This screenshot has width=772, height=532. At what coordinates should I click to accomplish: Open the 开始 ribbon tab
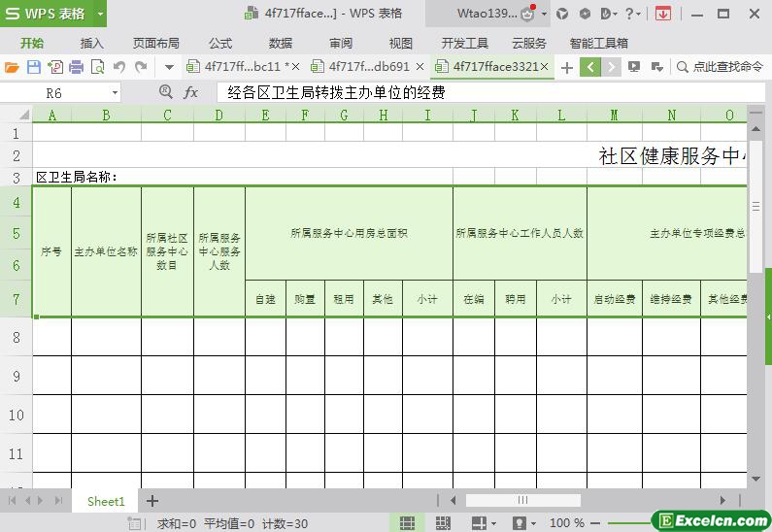click(x=32, y=44)
